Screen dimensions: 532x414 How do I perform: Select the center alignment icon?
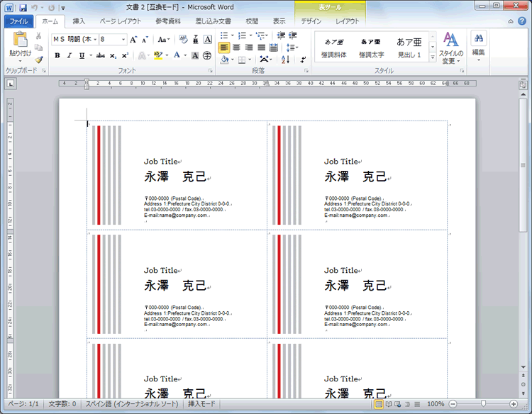236,47
